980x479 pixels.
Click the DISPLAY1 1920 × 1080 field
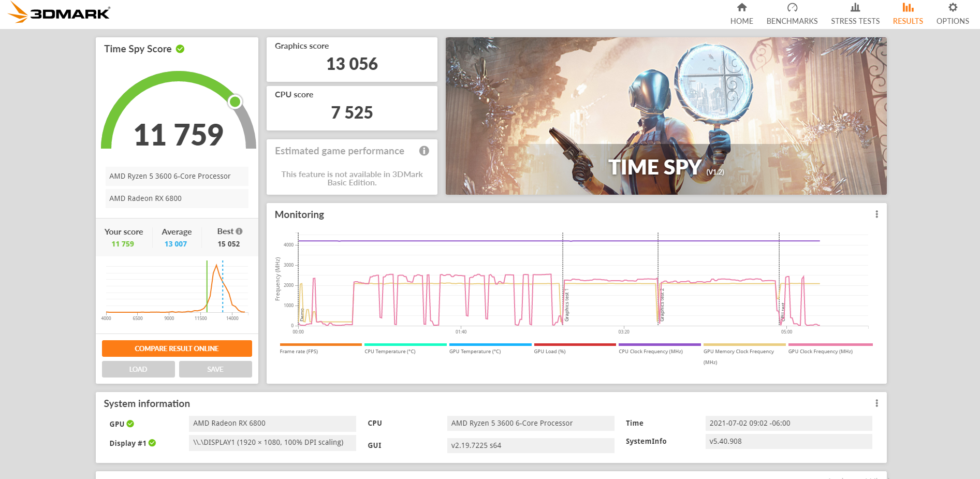272,443
